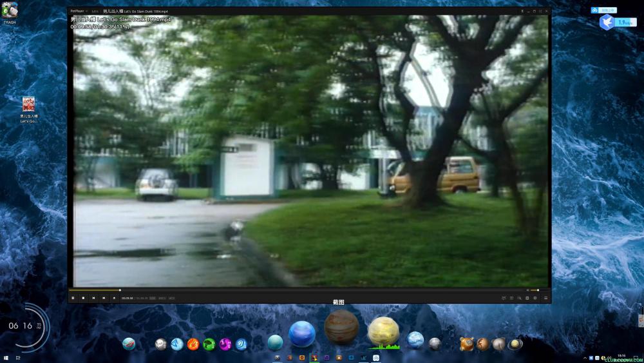Click the small grey moon in the dock
The width and height of the screenshot is (644, 363).
pos(435,343)
